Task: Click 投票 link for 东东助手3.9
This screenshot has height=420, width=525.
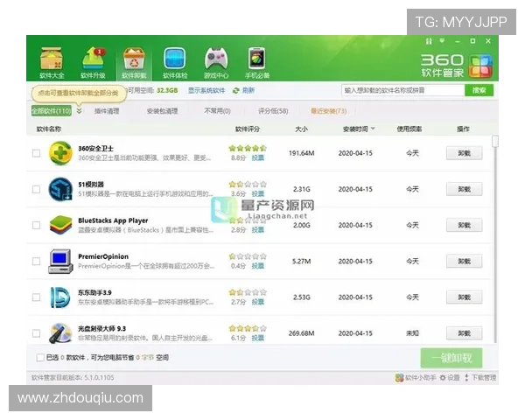Action: tap(258, 302)
